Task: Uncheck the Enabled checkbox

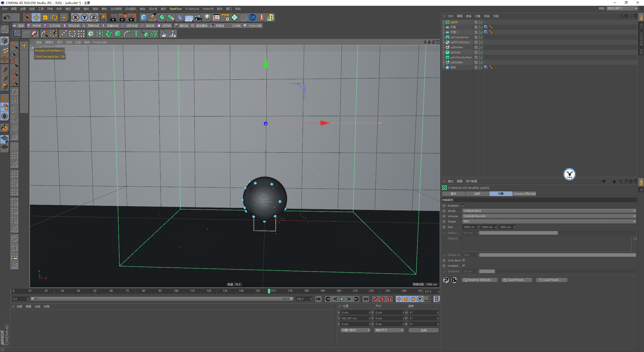Action: 464,206
